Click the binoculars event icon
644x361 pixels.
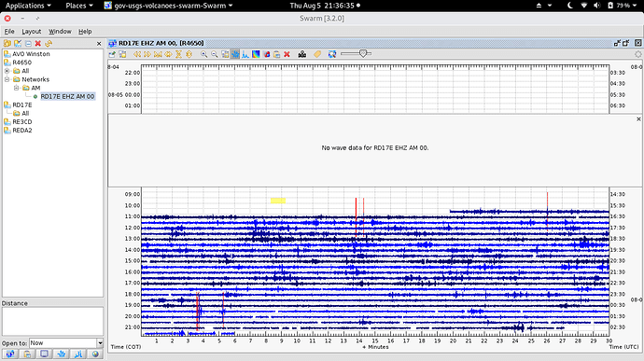pos(301,54)
